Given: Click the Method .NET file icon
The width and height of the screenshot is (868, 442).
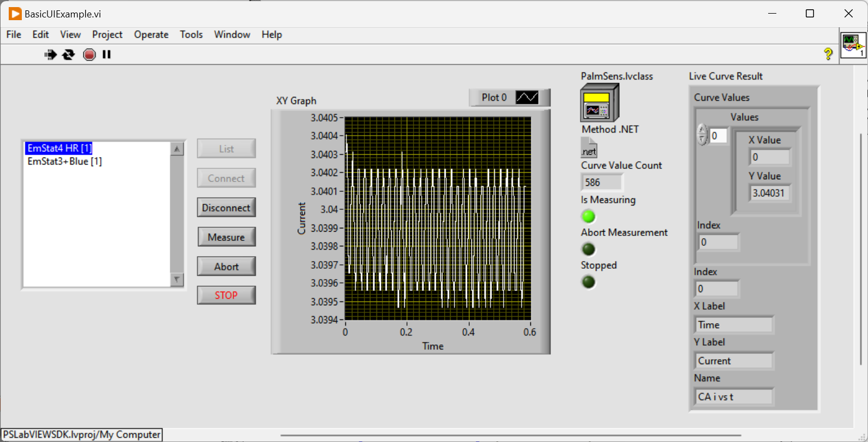Looking at the screenshot, I should pos(589,148).
